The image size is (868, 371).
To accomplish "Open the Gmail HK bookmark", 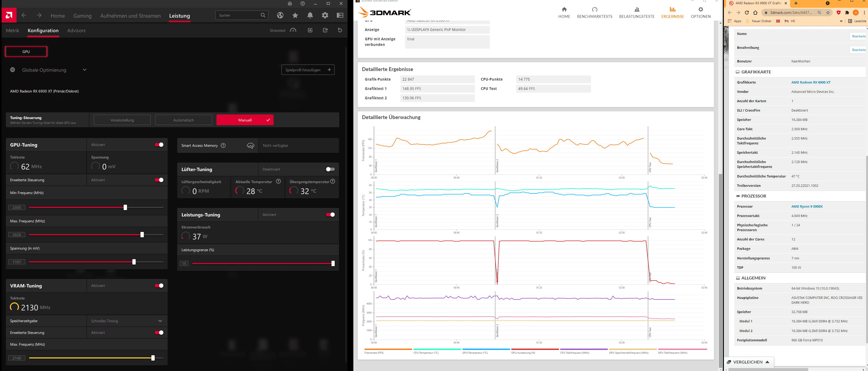I will 790,21.
